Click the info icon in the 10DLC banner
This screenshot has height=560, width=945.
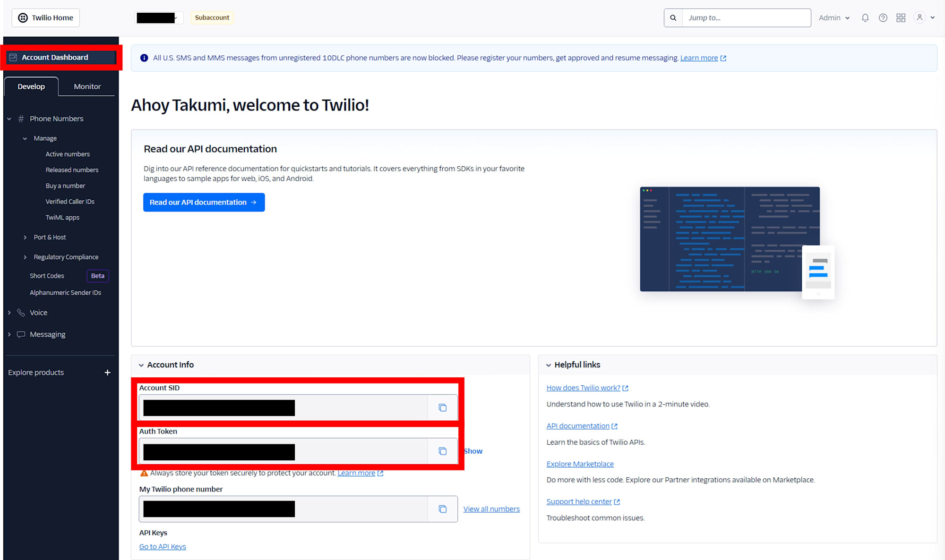(144, 58)
